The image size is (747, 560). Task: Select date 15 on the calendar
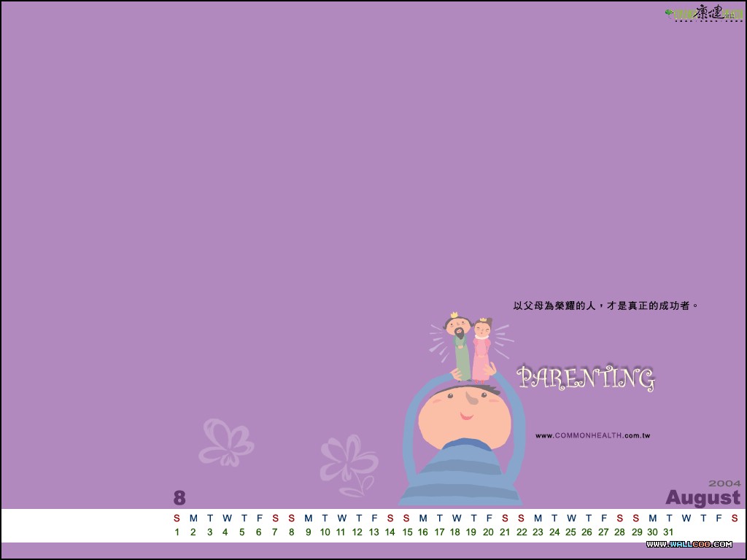pyautogui.click(x=407, y=532)
